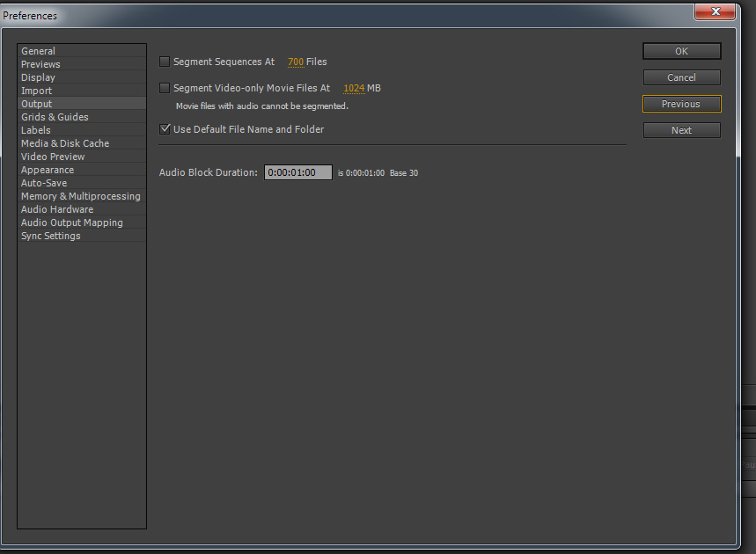Select Media & Disk Cache
Image resolution: width=756 pixels, height=554 pixels.
(x=82, y=143)
